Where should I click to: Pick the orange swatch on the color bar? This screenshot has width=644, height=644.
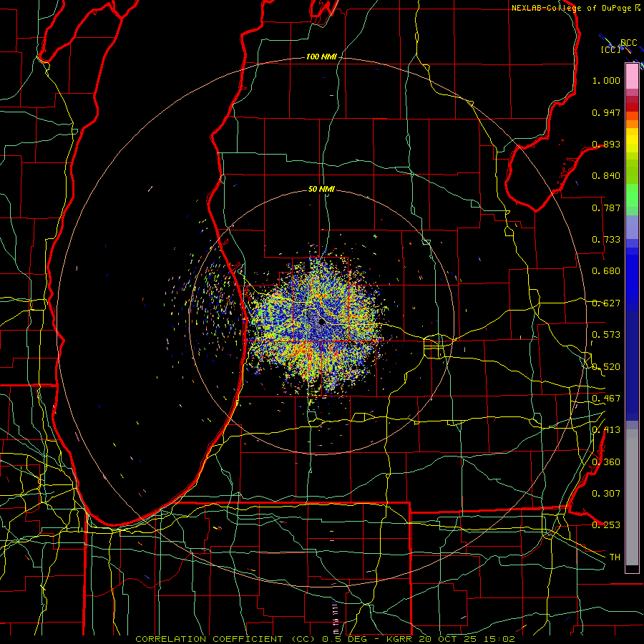click(x=632, y=124)
